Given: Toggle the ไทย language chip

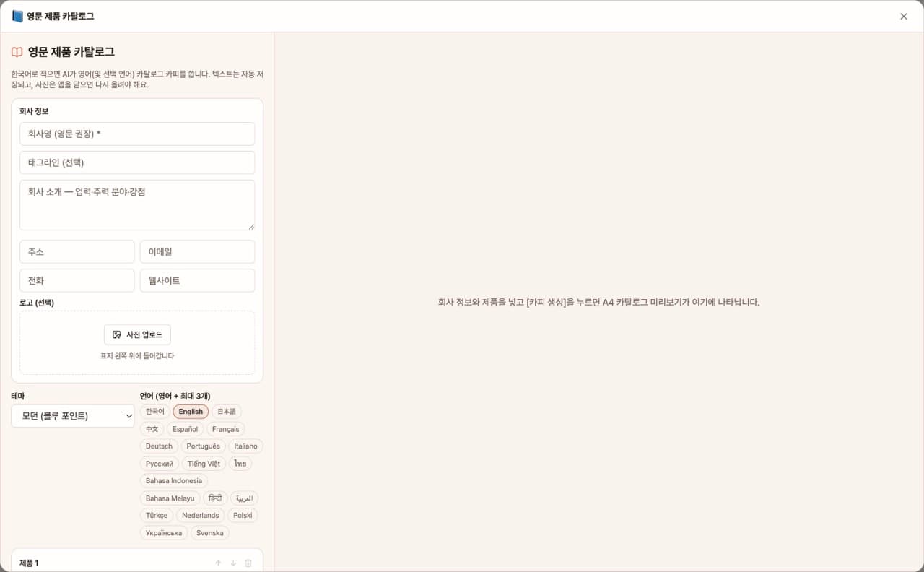Looking at the screenshot, I should (240, 464).
